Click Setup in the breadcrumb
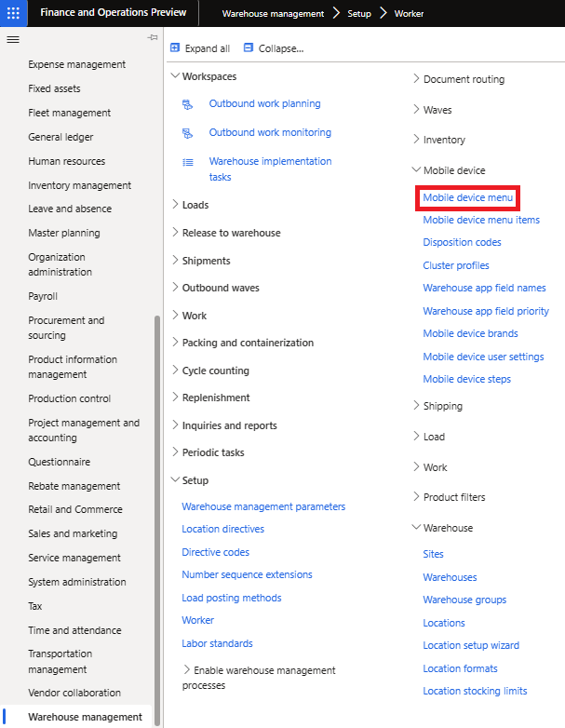Viewport: 565px width, 728px height. tap(359, 13)
